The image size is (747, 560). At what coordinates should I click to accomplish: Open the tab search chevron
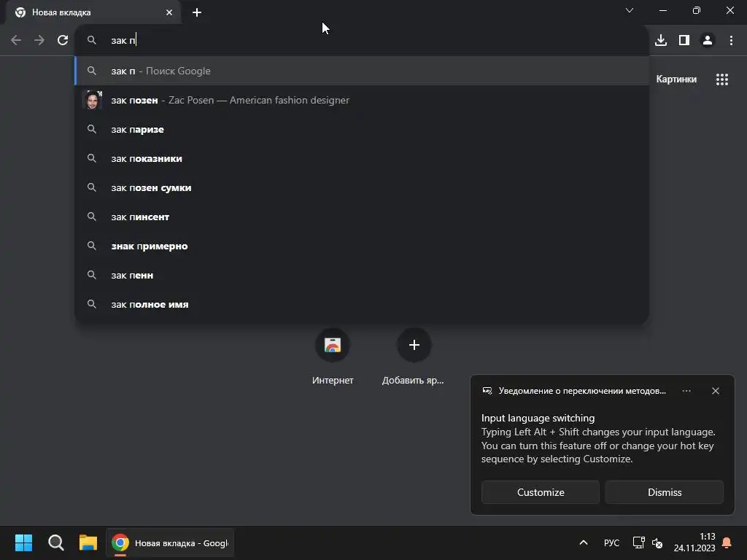630,10
